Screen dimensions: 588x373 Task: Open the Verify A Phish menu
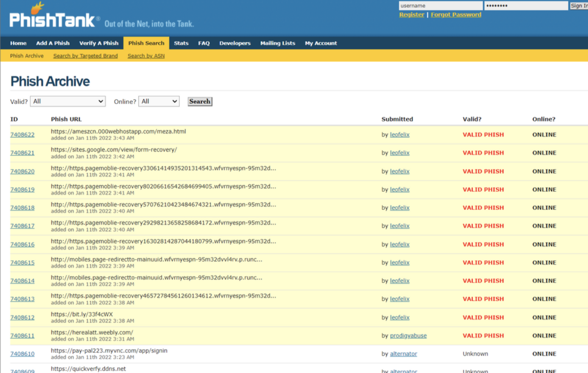[99, 43]
